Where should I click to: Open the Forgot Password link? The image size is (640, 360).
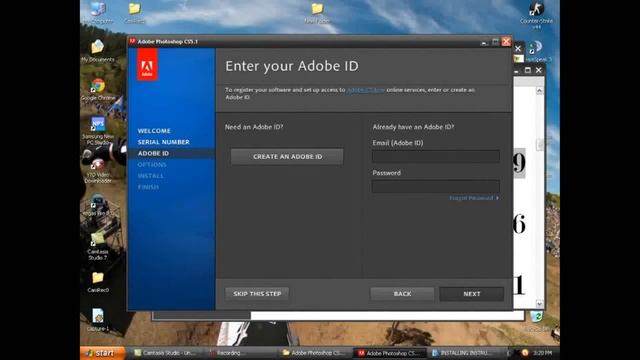[473, 198]
